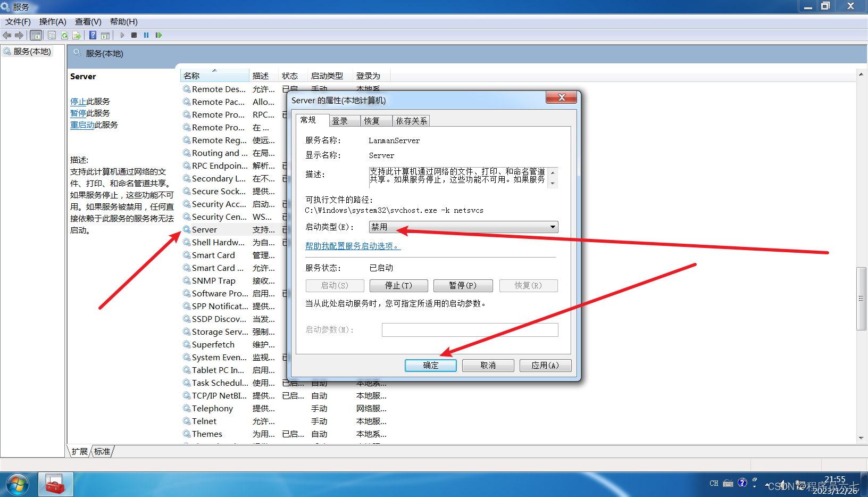Click the 确定 button
This screenshot has width=868, height=497.
431,366
